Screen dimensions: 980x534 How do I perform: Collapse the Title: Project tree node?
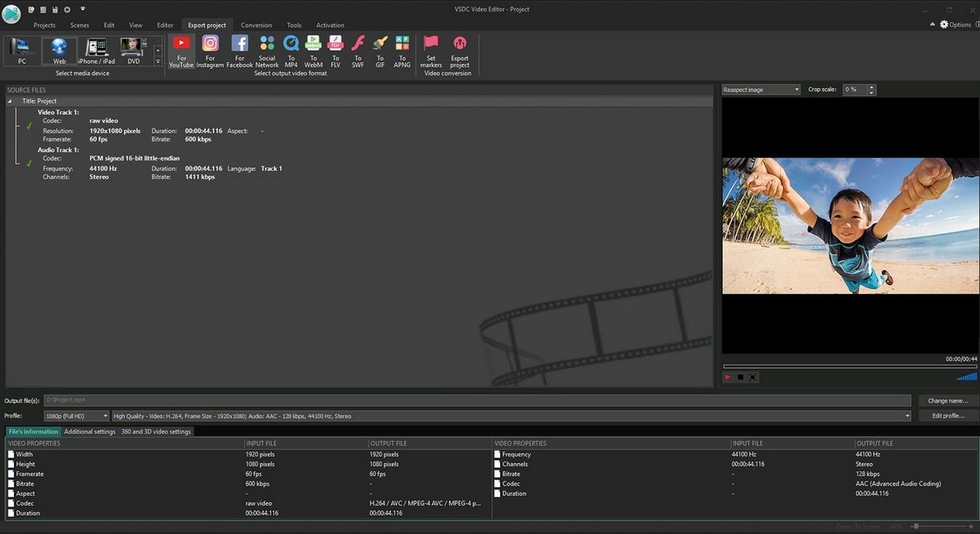coord(10,101)
